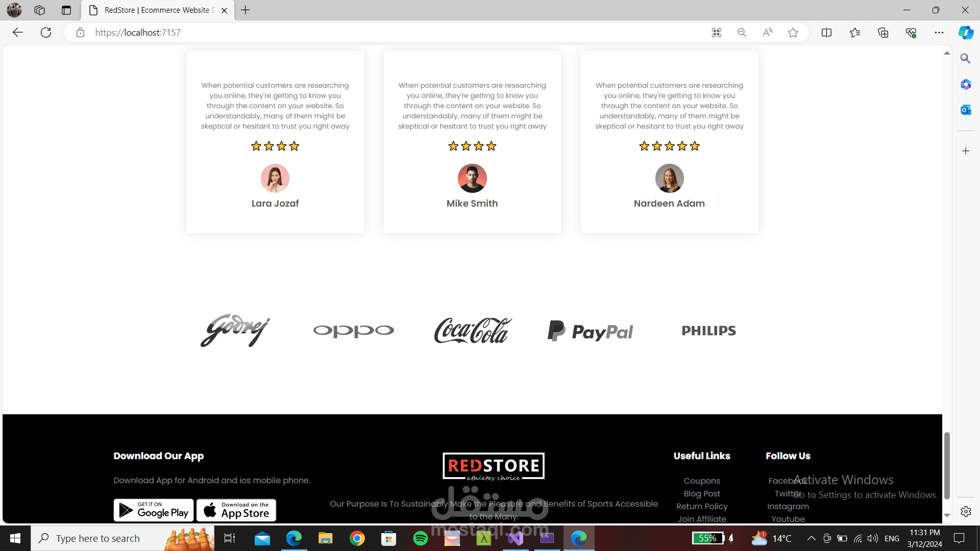Screen dimensions: 980x551
Task: Open read aloud icon in address bar
Action: 767,33
